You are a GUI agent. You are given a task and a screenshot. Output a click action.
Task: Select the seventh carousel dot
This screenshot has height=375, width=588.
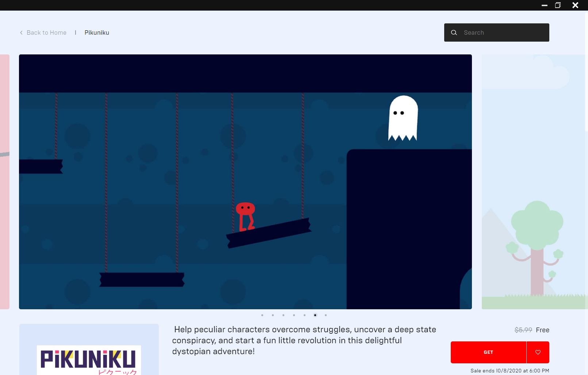326,315
